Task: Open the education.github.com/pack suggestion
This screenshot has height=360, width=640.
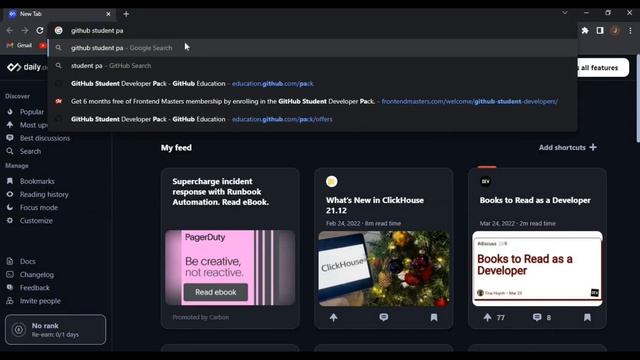Action: pyautogui.click(x=312, y=84)
